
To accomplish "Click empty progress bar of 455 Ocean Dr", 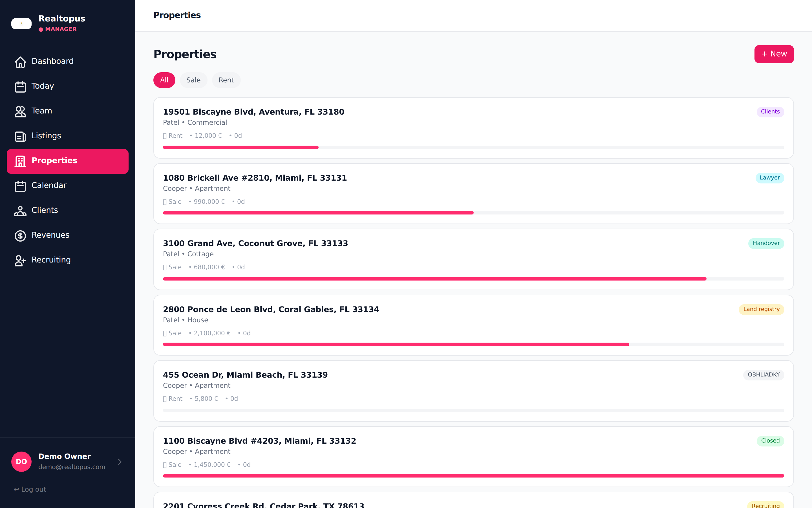I will 473,410.
